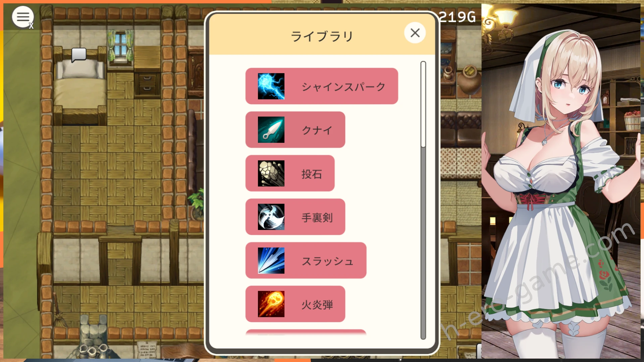
Task: Click the blue lightning シャインスパーク skill icon
Action: click(271, 86)
